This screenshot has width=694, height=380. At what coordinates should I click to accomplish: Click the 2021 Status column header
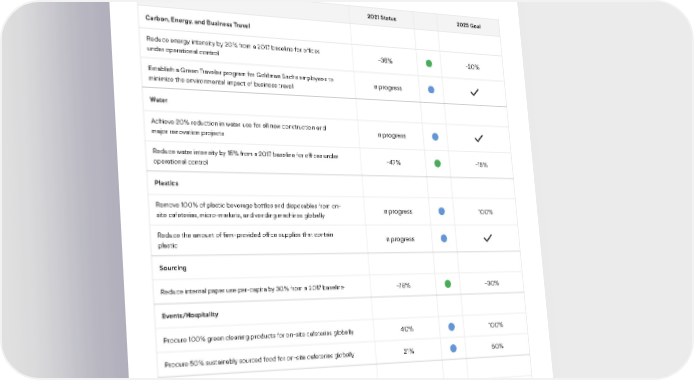[382, 18]
